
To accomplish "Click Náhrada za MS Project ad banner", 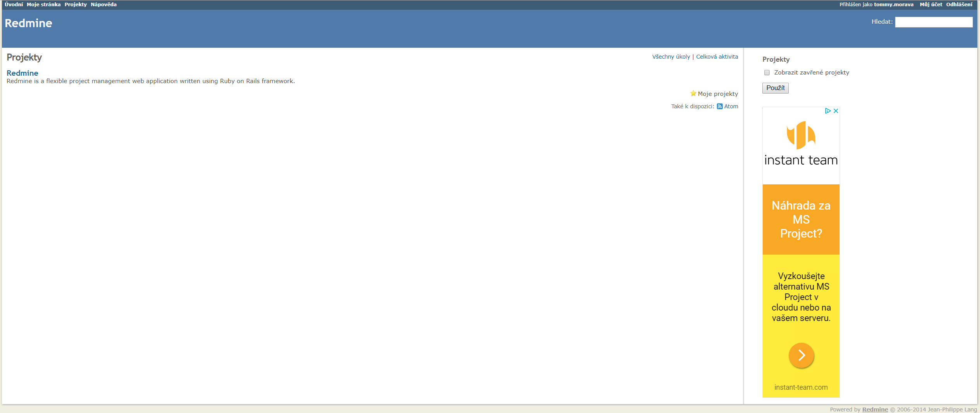I will coord(801,220).
